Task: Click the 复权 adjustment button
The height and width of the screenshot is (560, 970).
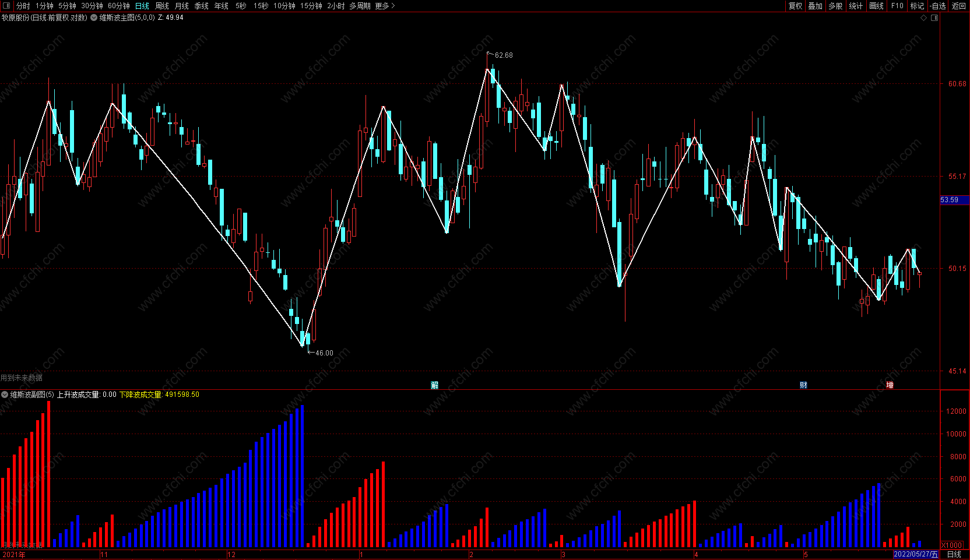Action: (795, 6)
